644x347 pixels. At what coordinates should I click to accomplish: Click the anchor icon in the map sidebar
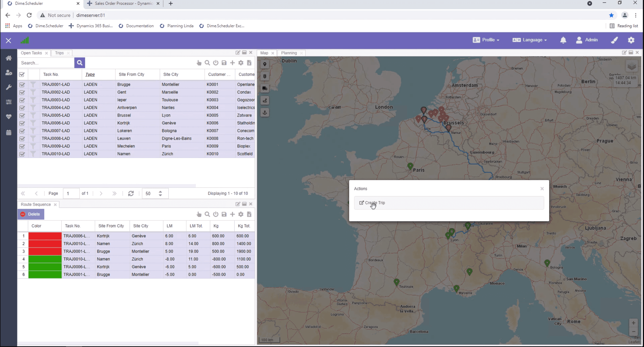click(265, 112)
